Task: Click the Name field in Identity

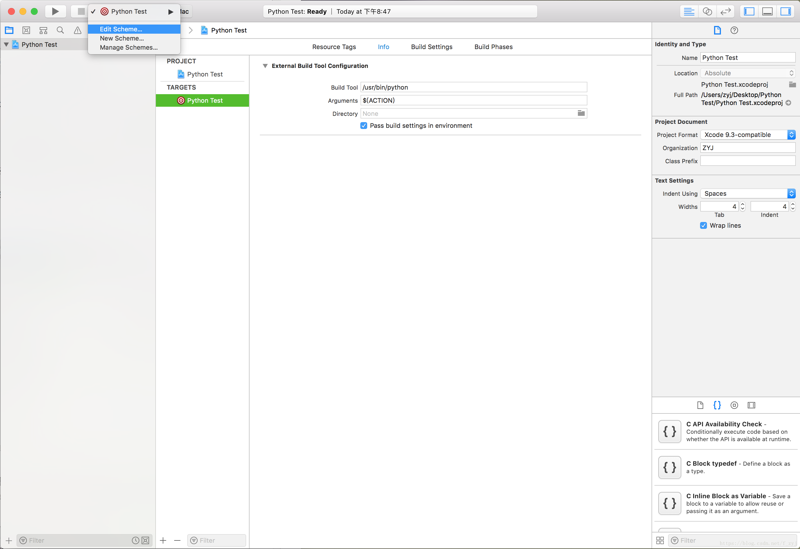Action: (x=747, y=58)
